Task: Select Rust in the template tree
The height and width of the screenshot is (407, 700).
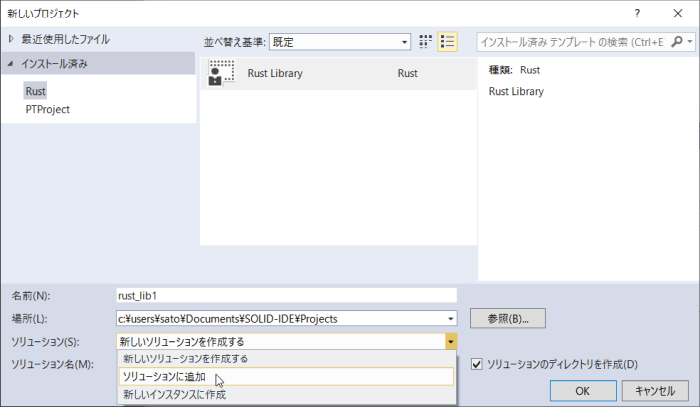Action: pos(36,91)
